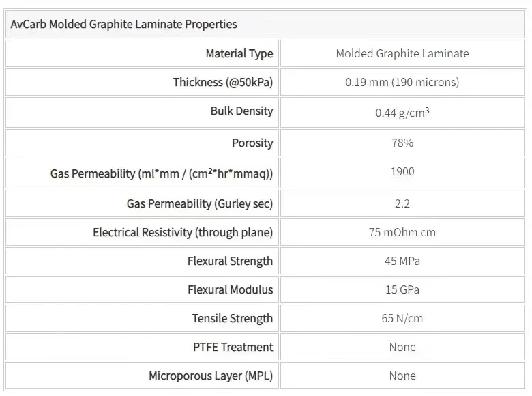
Task: Select the Thickness (@50kPa) label
Action: point(222,82)
